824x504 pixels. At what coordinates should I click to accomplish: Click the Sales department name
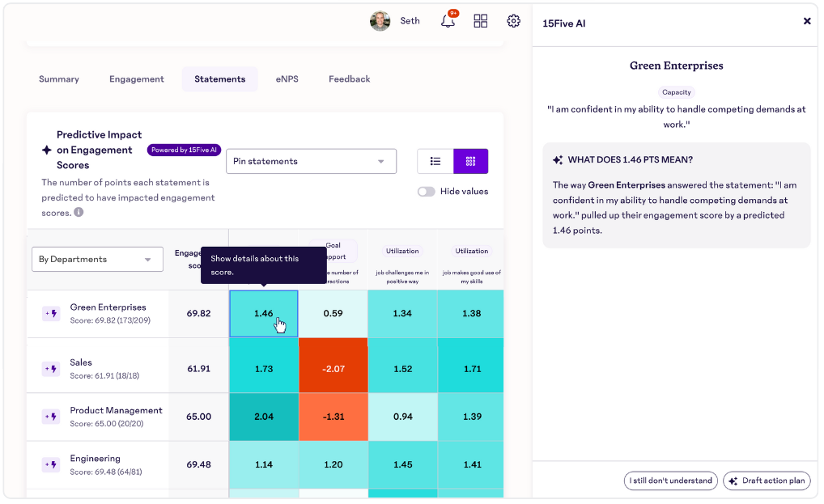point(81,362)
